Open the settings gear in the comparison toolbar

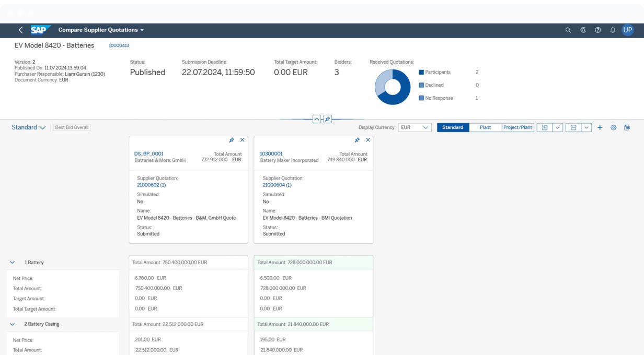coord(614,127)
